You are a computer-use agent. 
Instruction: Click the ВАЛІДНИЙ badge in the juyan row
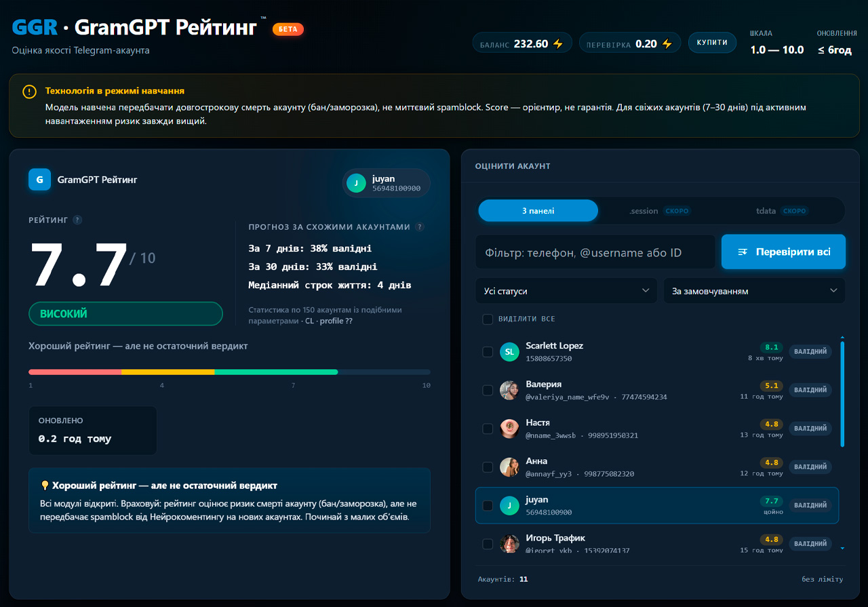pos(810,505)
